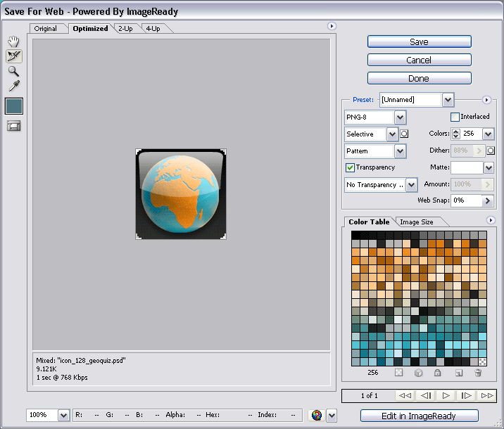Click the Save button

point(420,41)
